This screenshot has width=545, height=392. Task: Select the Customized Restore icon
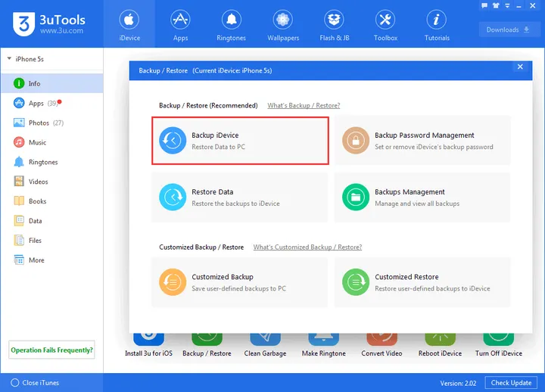click(x=355, y=282)
